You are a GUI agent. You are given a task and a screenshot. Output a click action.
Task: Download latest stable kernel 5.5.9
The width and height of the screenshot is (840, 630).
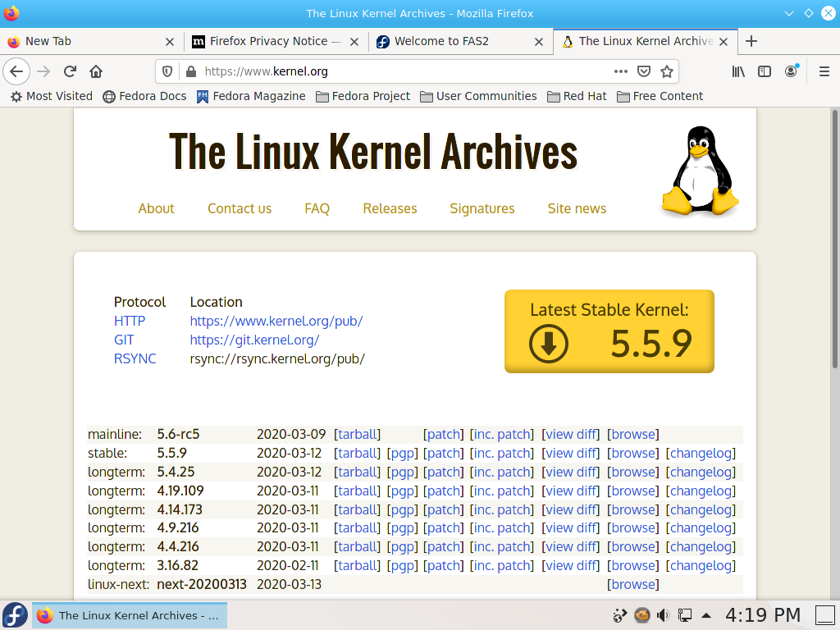[x=609, y=331]
